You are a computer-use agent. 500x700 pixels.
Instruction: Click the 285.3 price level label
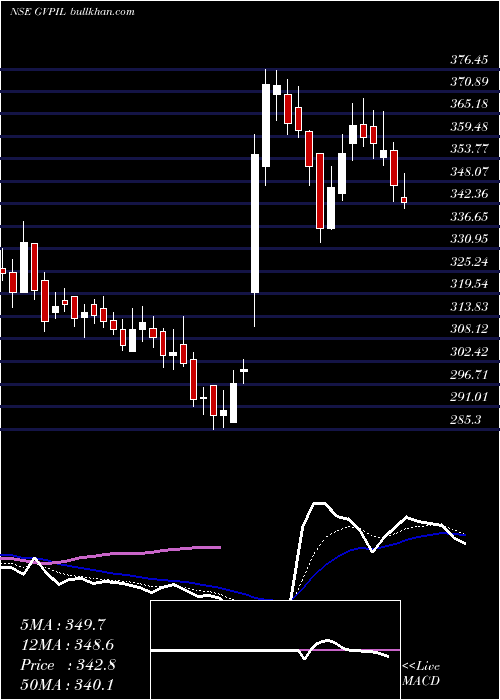[x=466, y=420]
